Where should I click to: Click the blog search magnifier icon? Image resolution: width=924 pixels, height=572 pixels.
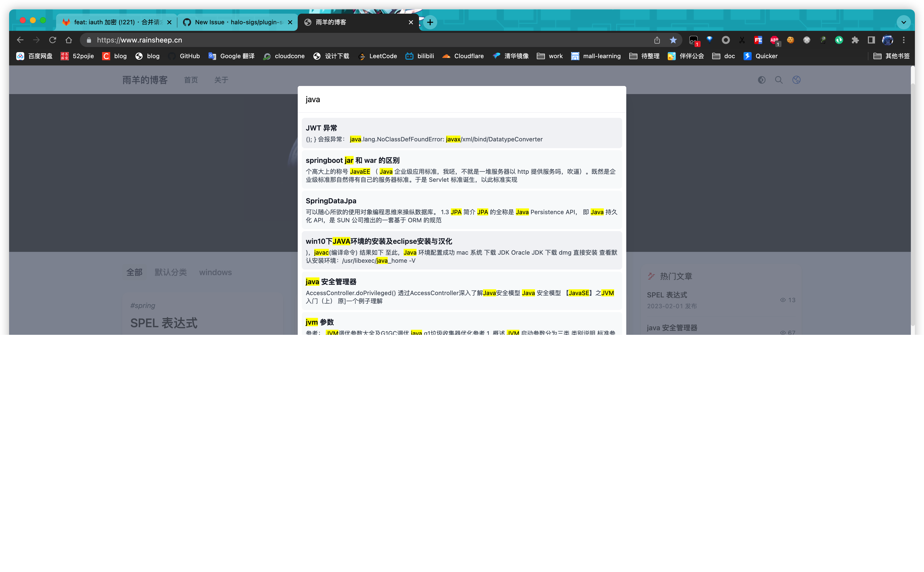tap(779, 80)
